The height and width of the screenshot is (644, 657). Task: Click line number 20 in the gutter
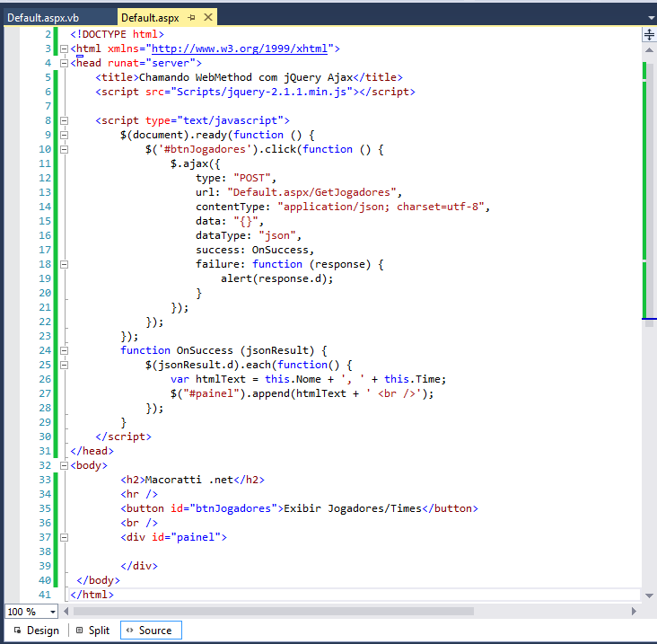(45, 293)
